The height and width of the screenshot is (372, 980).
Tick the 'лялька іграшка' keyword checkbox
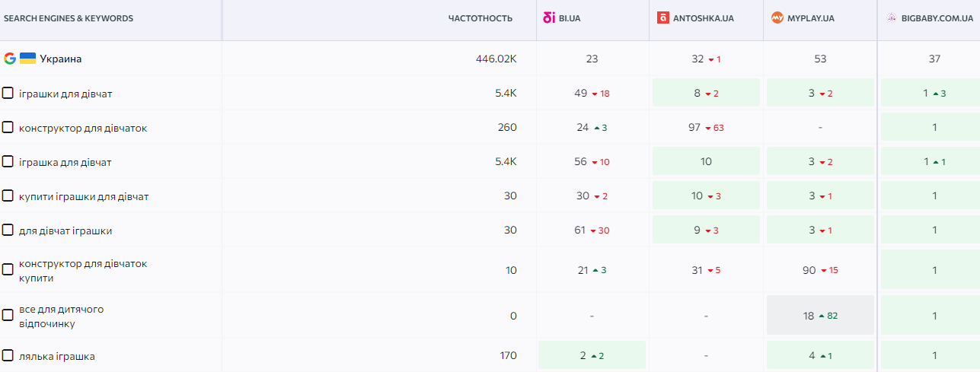coord(8,355)
